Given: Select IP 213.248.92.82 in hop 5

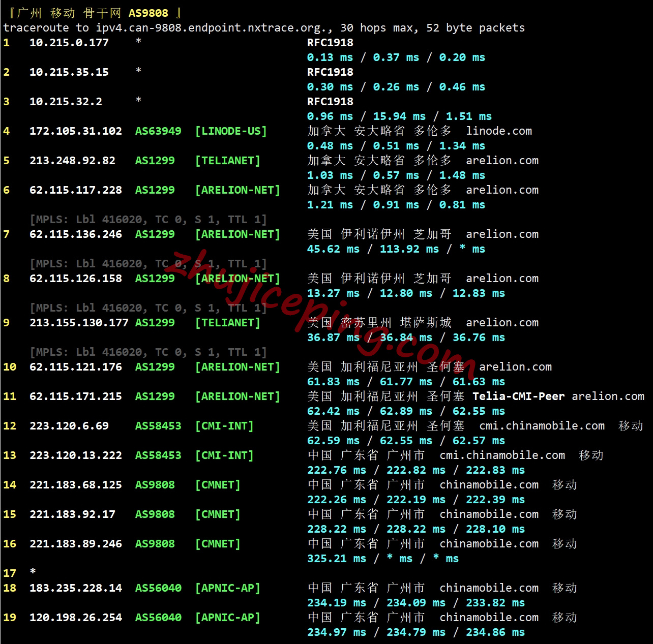Looking at the screenshot, I should click(x=72, y=161).
